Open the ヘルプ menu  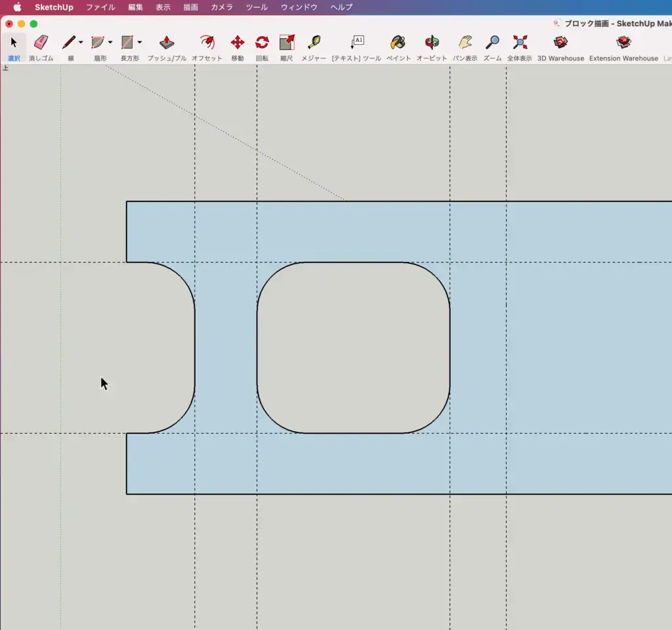point(341,7)
